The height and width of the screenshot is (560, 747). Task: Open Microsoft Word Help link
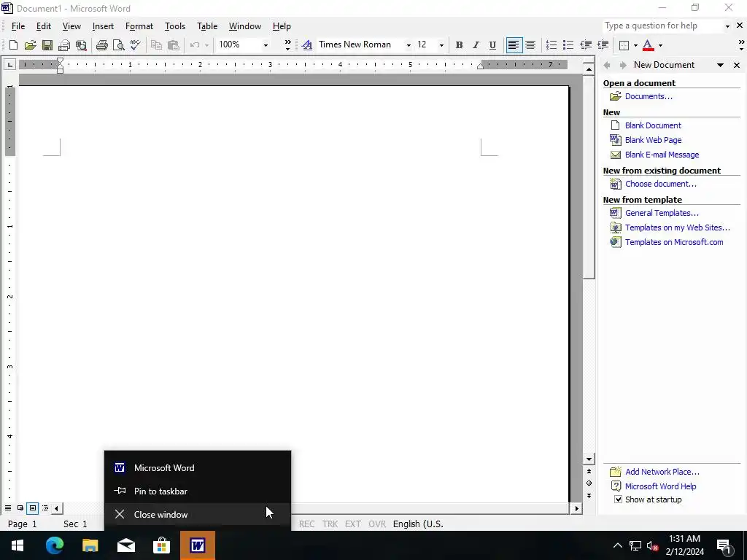tap(660, 486)
